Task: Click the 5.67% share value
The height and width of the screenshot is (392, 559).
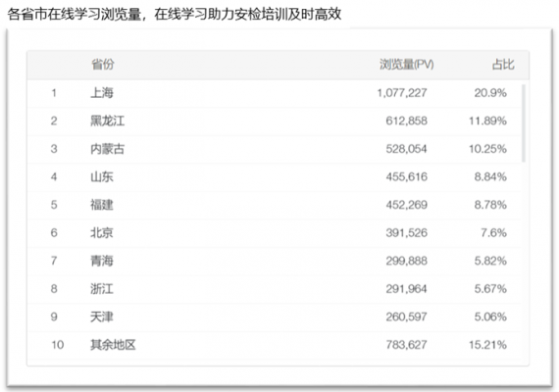Action: (490, 289)
